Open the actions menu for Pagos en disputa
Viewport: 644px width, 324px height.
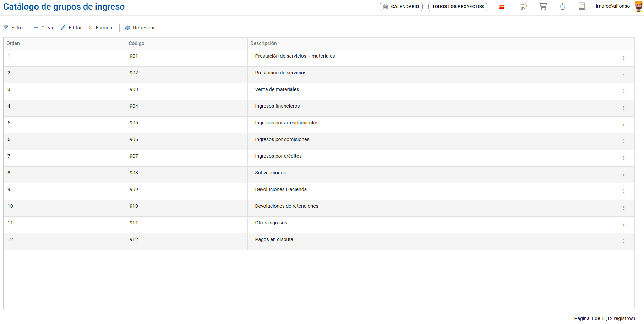click(624, 241)
